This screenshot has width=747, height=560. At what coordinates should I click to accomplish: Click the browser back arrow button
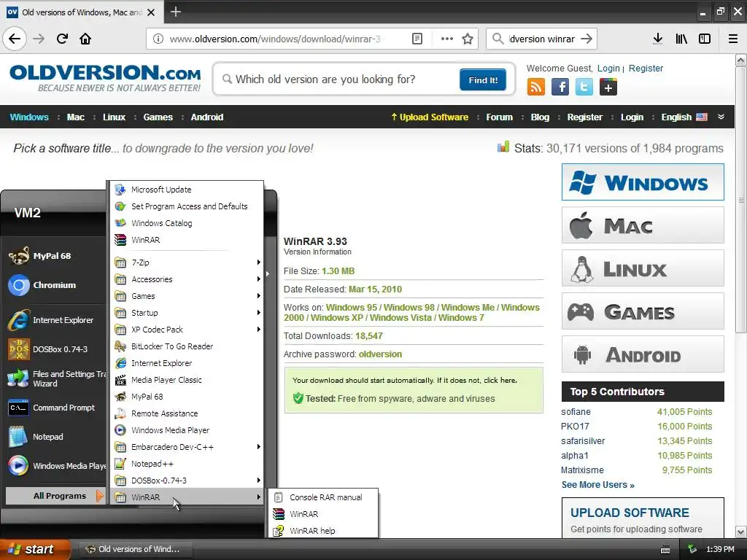pyautogui.click(x=15, y=39)
